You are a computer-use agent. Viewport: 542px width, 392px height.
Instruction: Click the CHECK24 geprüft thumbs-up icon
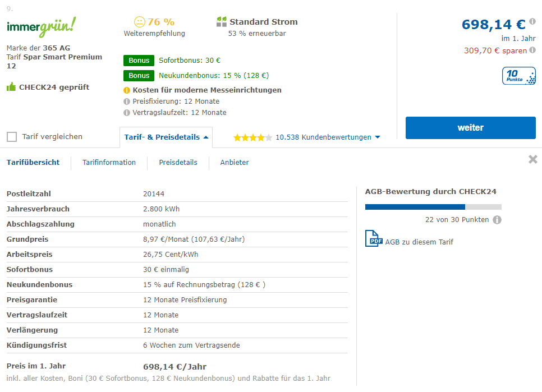[x=11, y=87]
